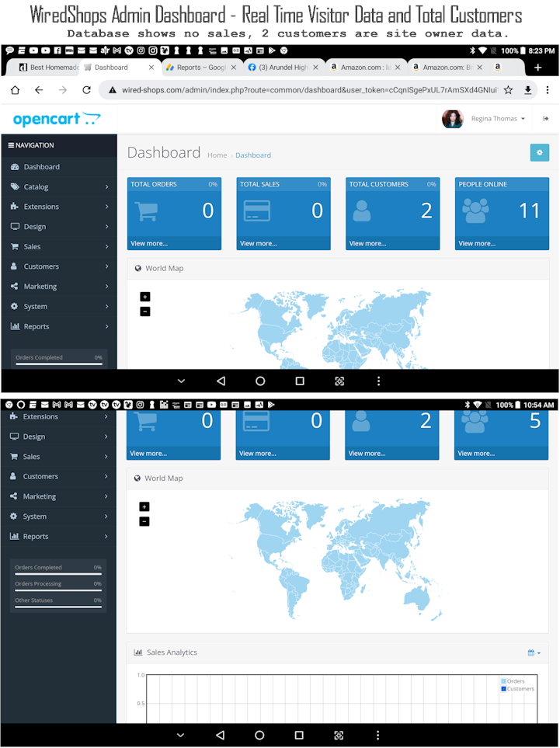The height and width of the screenshot is (748, 560).
Task: Click the Regina Thomas profile picture
Action: click(x=452, y=119)
